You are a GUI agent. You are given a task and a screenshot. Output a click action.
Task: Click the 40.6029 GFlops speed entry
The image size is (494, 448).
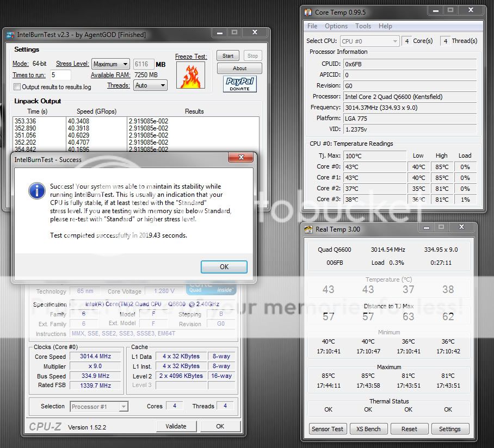(x=78, y=135)
